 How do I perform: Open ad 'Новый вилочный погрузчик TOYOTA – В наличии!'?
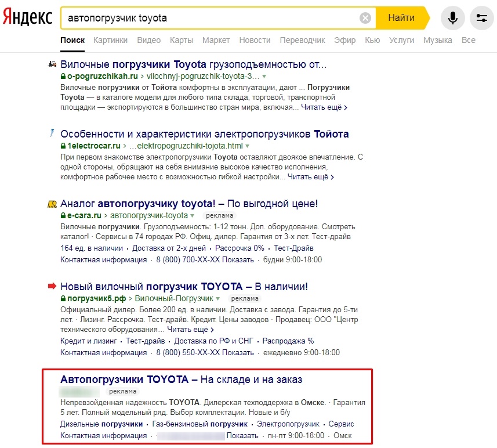184,287
